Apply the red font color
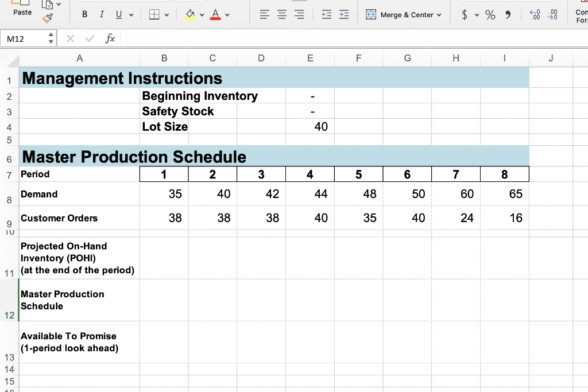The height and width of the screenshot is (392, 588). point(215,14)
